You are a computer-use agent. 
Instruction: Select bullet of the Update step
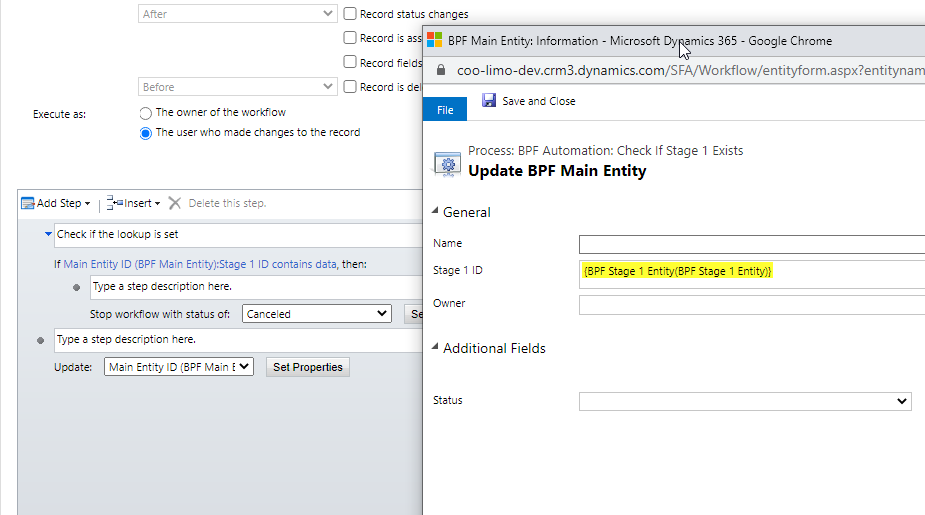[40, 340]
